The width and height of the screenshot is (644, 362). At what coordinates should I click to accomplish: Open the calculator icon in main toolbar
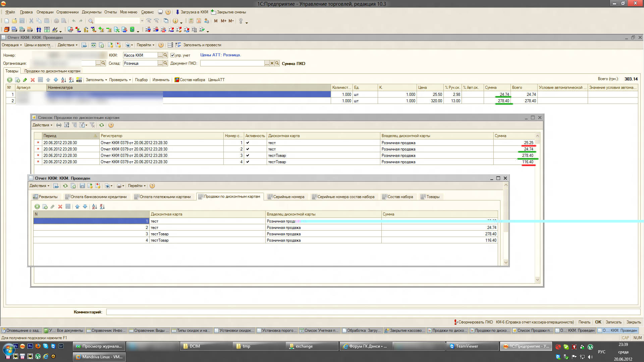tap(191, 21)
